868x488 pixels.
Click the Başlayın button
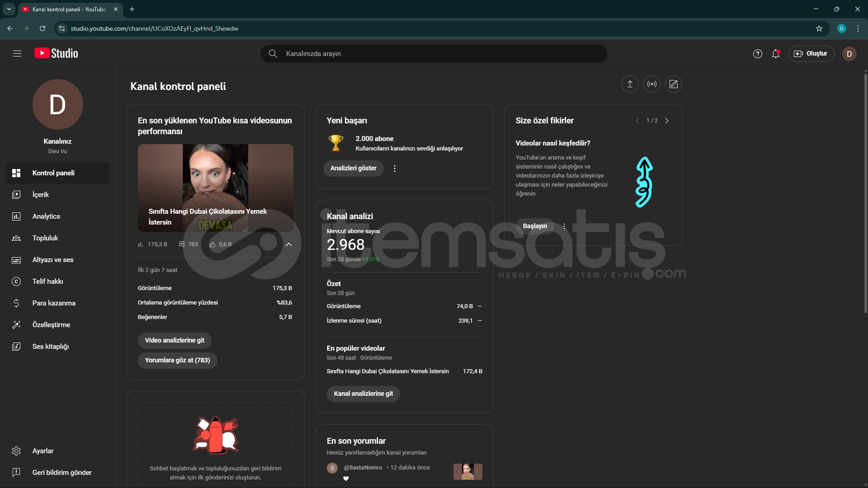(535, 226)
